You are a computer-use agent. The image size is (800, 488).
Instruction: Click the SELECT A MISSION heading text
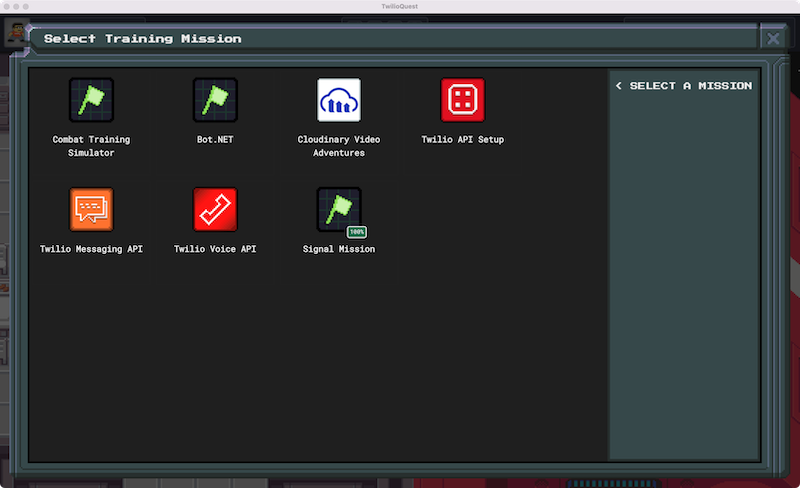690,86
